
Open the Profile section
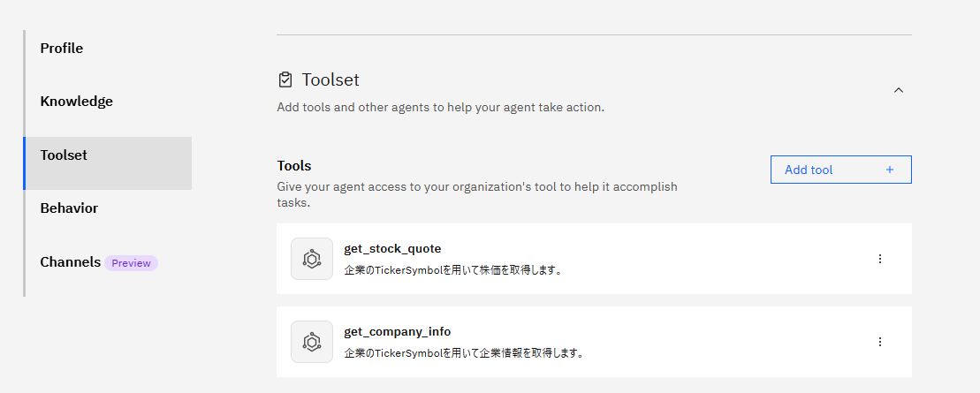tap(62, 49)
